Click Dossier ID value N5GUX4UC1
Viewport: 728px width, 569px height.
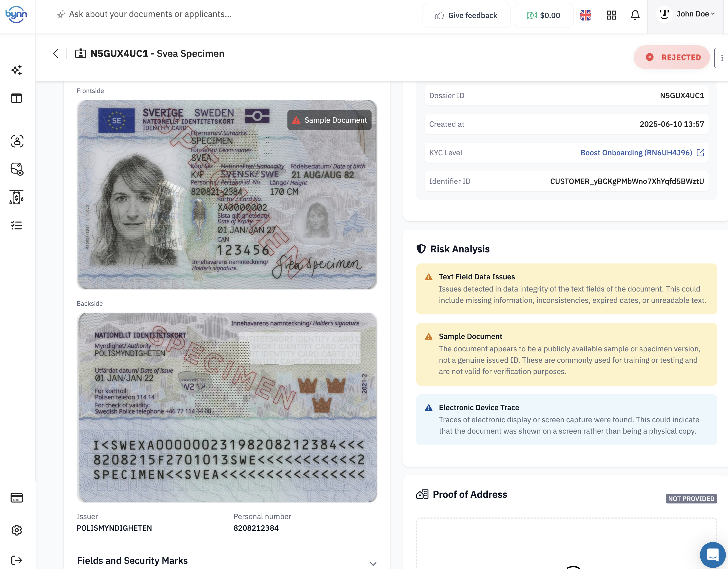click(682, 96)
